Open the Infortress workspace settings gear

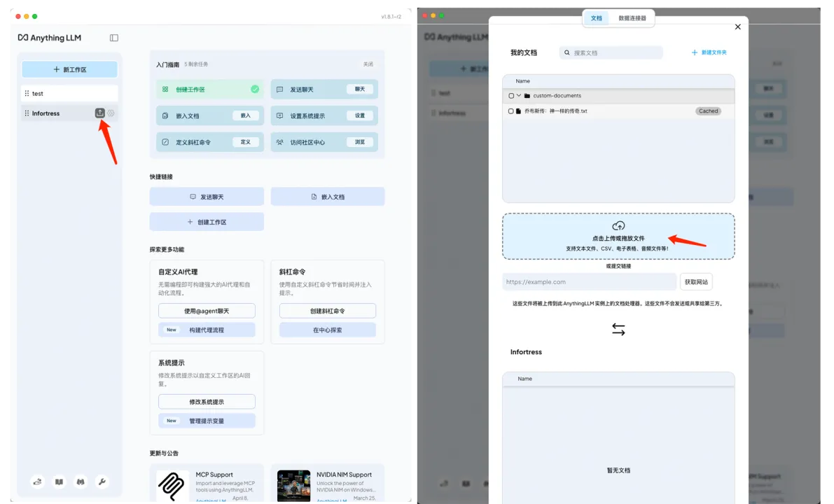point(111,113)
